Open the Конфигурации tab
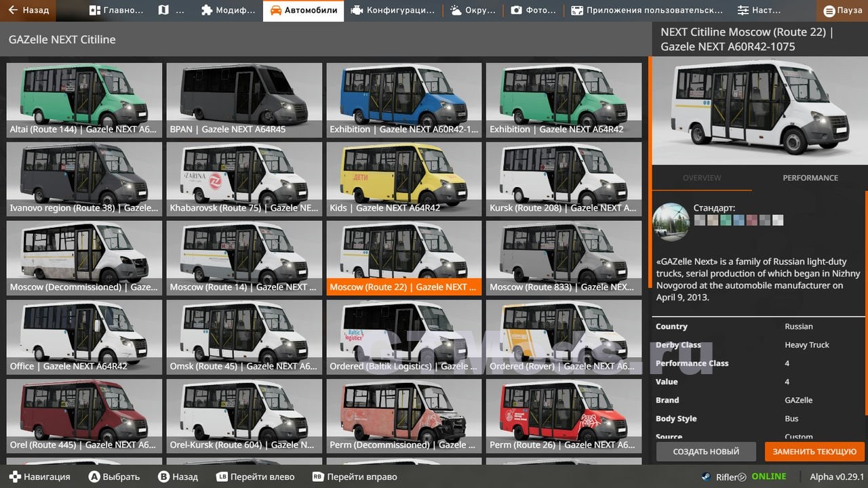The width and height of the screenshot is (868, 488). pos(393,10)
